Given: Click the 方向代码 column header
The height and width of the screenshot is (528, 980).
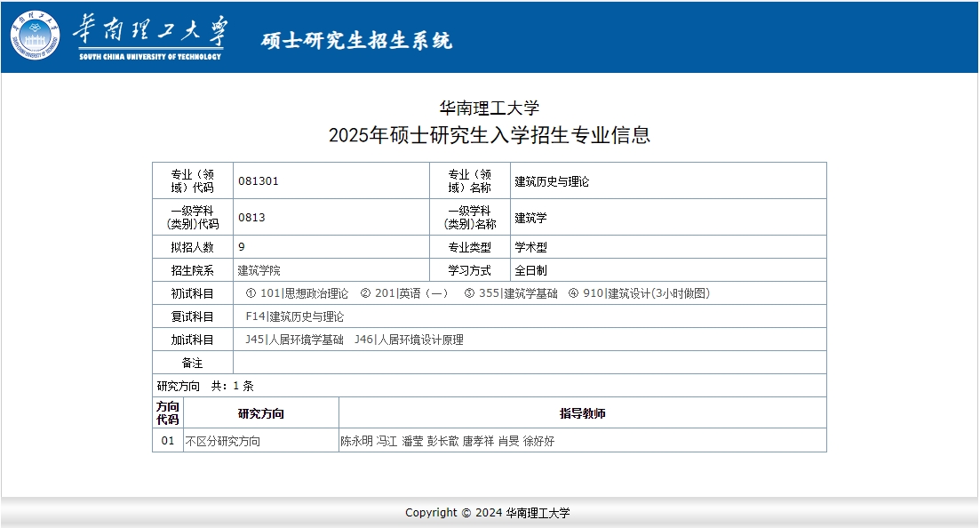Looking at the screenshot, I should [x=168, y=413].
